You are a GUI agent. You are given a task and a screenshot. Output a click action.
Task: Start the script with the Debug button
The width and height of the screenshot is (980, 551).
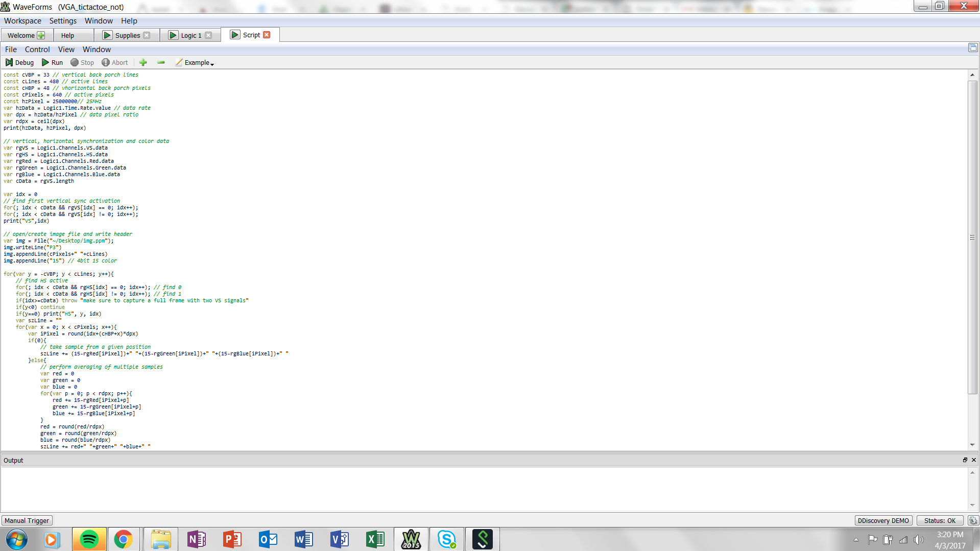click(x=19, y=62)
